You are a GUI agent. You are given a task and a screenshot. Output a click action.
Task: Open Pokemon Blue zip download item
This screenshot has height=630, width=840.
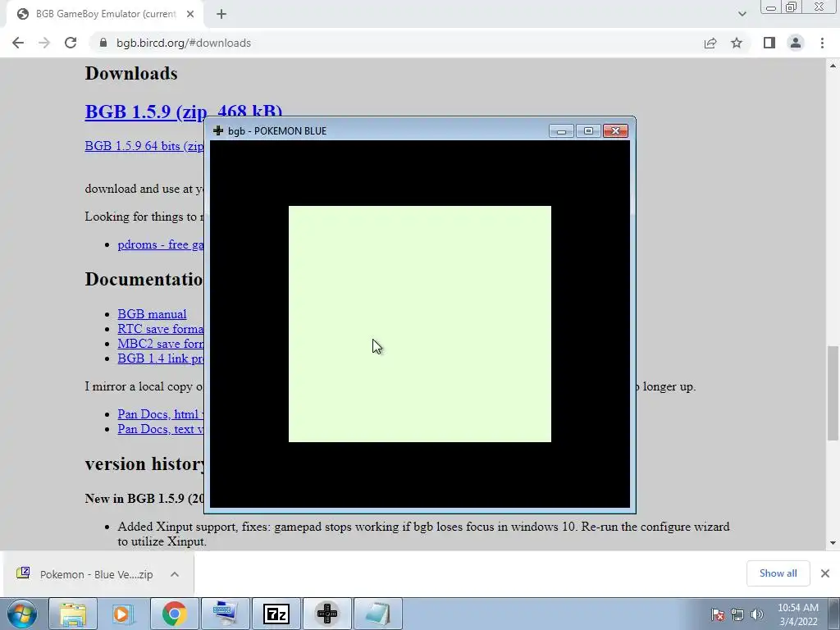click(84, 574)
